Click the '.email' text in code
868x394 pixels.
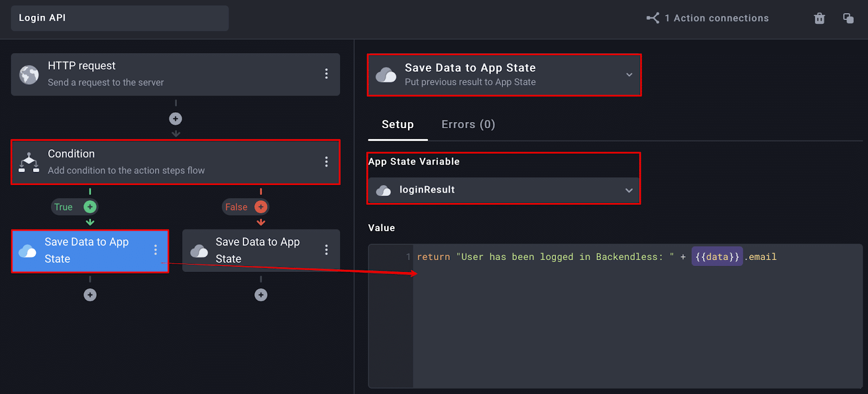pos(760,257)
